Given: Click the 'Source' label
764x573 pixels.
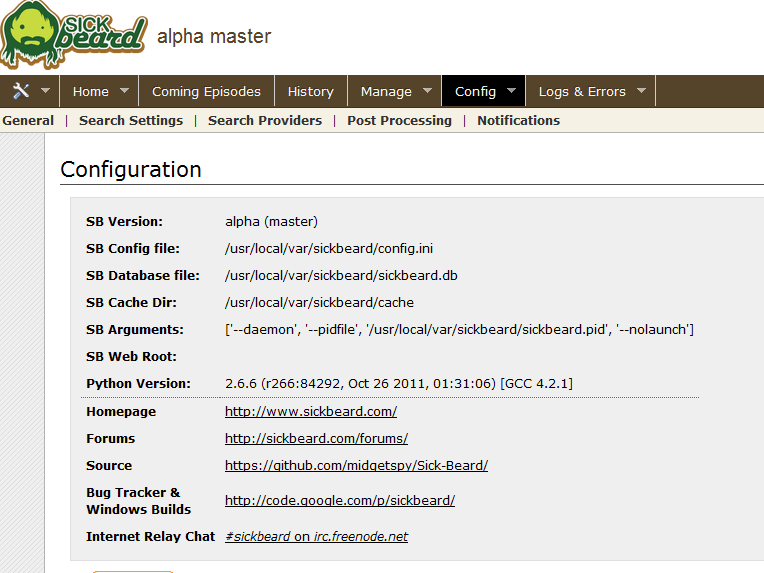Looking at the screenshot, I should [109, 465].
